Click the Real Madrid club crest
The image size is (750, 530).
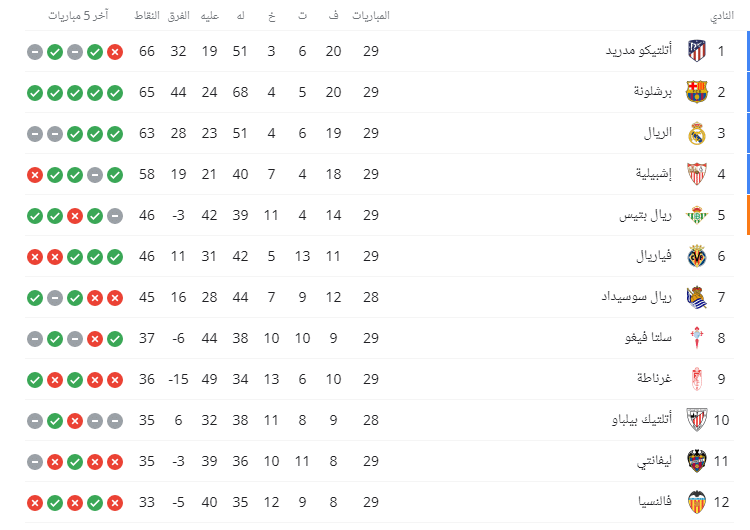click(697, 133)
